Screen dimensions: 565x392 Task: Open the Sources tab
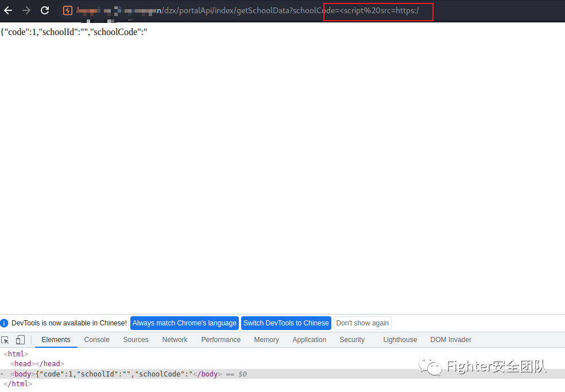pyautogui.click(x=136, y=340)
